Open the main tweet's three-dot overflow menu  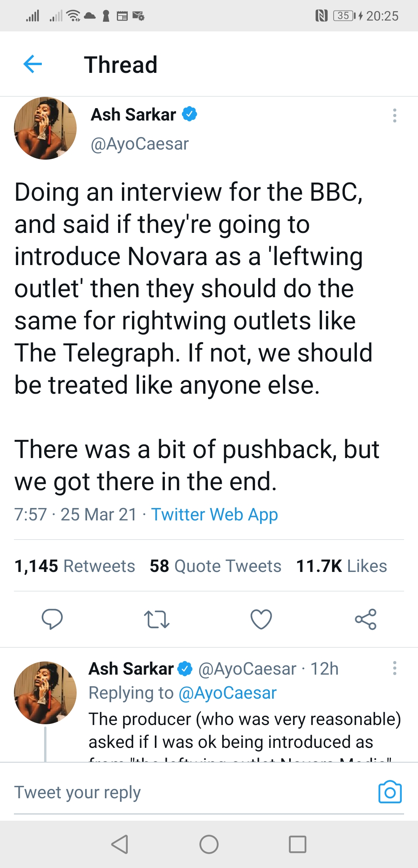(394, 115)
